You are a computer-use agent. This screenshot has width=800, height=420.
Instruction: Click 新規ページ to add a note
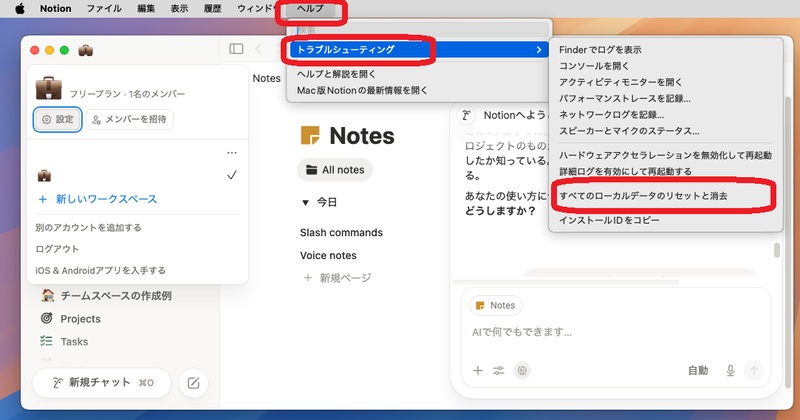[x=338, y=278]
